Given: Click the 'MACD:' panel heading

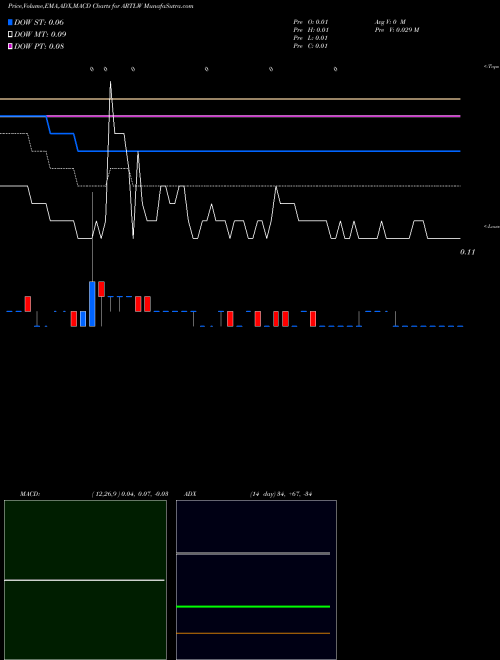Looking at the screenshot, I should click(x=30, y=494).
